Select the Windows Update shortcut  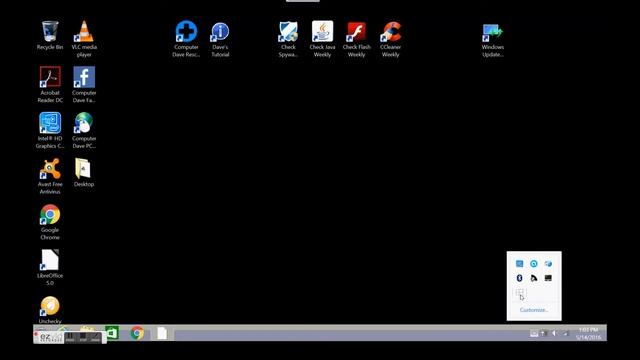pyautogui.click(x=493, y=39)
